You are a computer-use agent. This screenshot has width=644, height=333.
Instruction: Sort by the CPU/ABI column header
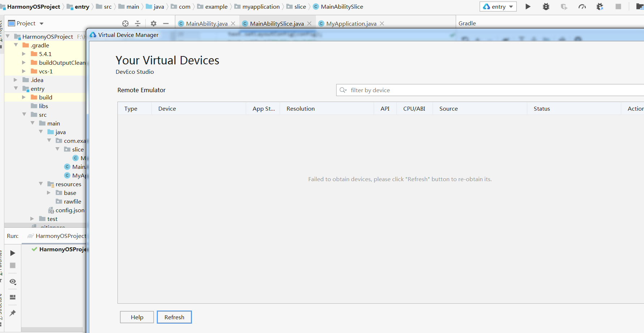click(414, 108)
